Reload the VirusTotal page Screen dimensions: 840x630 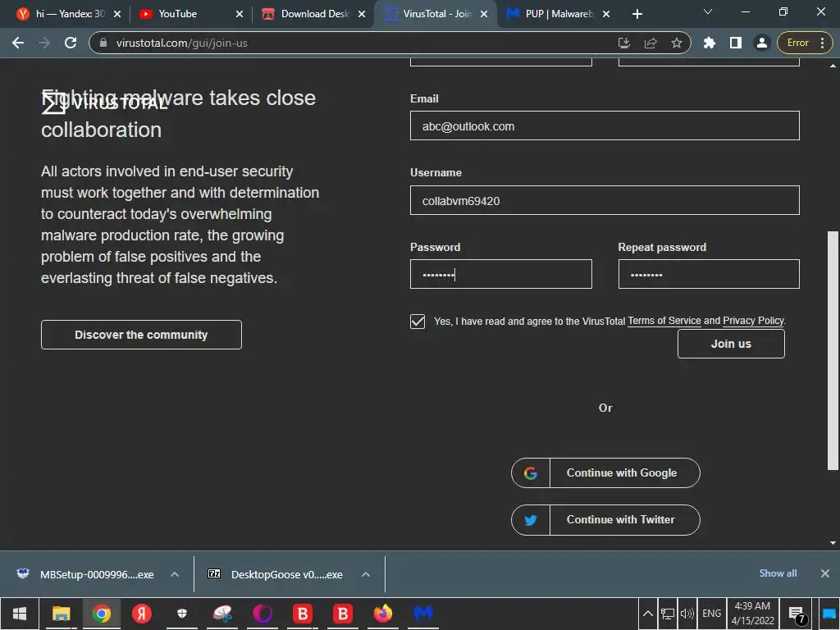pyautogui.click(x=71, y=43)
